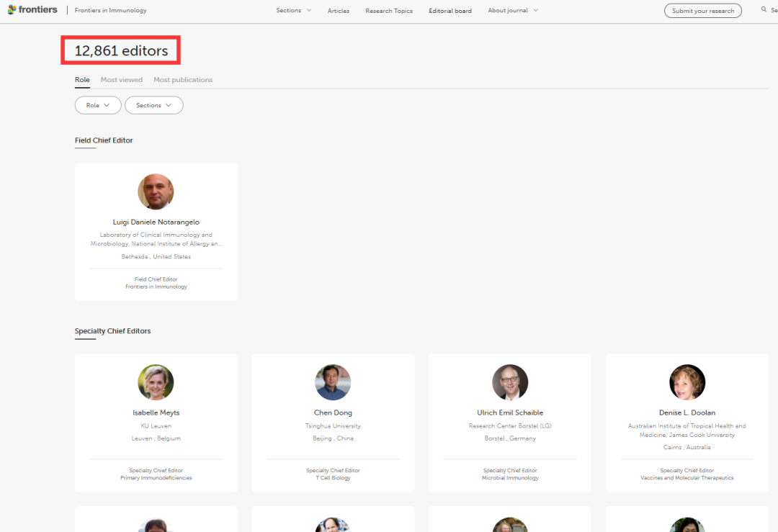Click Denise L. Doolan's profile photo
The height and width of the screenshot is (532, 778).
(x=687, y=382)
